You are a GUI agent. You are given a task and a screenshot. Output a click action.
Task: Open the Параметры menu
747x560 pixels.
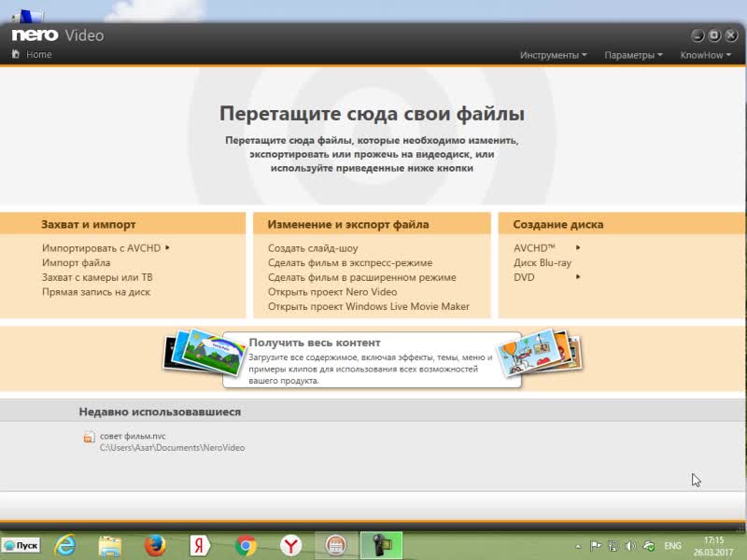click(x=633, y=55)
